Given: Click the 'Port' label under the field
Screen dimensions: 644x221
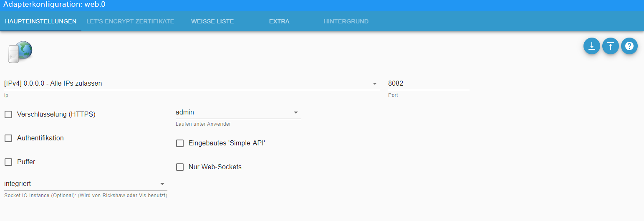Looking at the screenshot, I should pos(393,95).
